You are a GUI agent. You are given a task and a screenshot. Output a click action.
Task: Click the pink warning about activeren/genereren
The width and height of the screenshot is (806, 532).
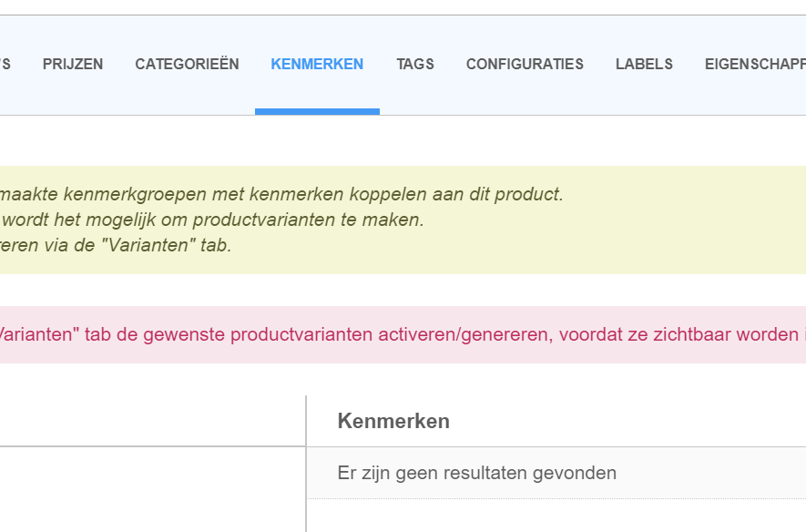401,334
